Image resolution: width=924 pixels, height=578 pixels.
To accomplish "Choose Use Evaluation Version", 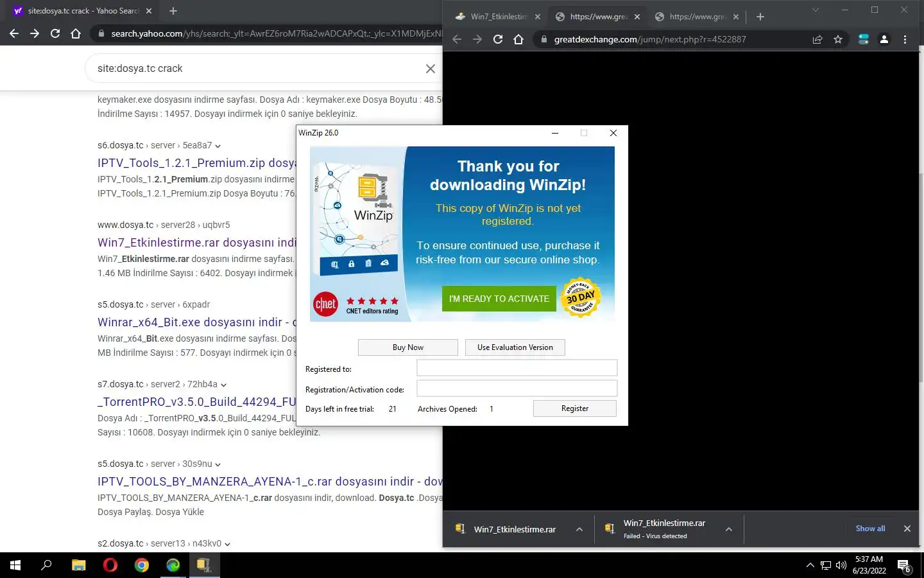I will click(x=515, y=347).
